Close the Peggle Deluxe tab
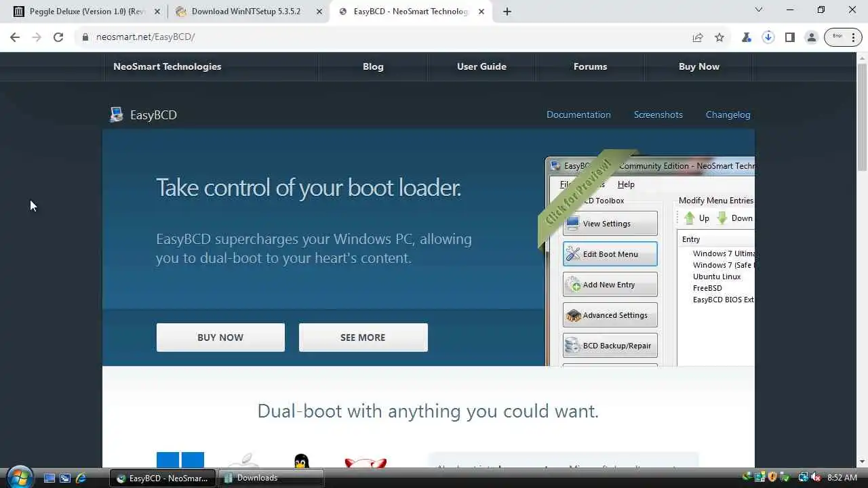The width and height of the screenshot is (868, 488). [x=157, y=12]
